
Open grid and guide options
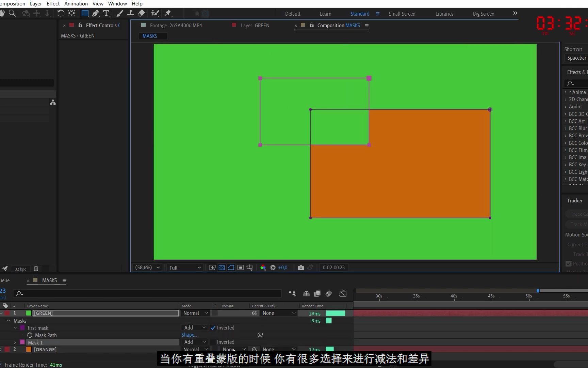pos(249,267)
